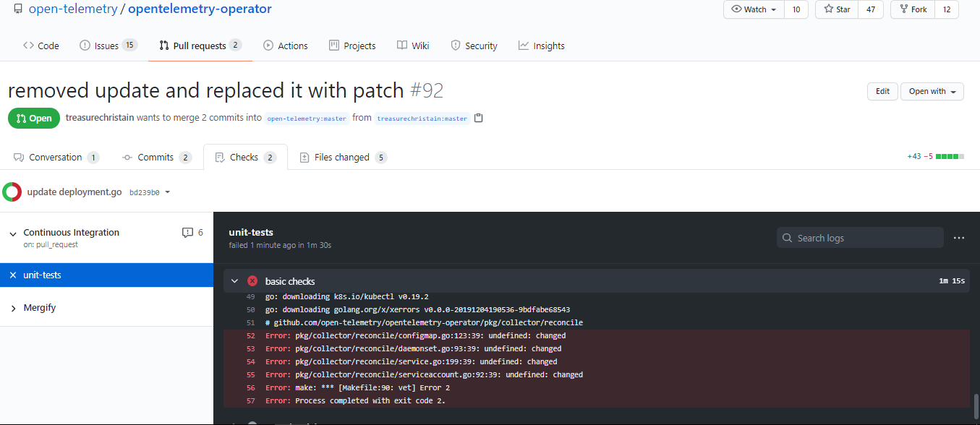
Task: Click log line number 52
Action: point(250,336)
